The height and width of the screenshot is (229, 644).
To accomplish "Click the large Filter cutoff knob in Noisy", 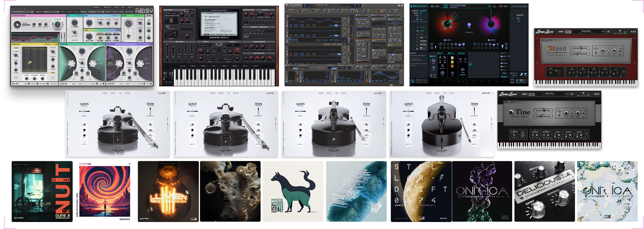I will pos(128,24).
